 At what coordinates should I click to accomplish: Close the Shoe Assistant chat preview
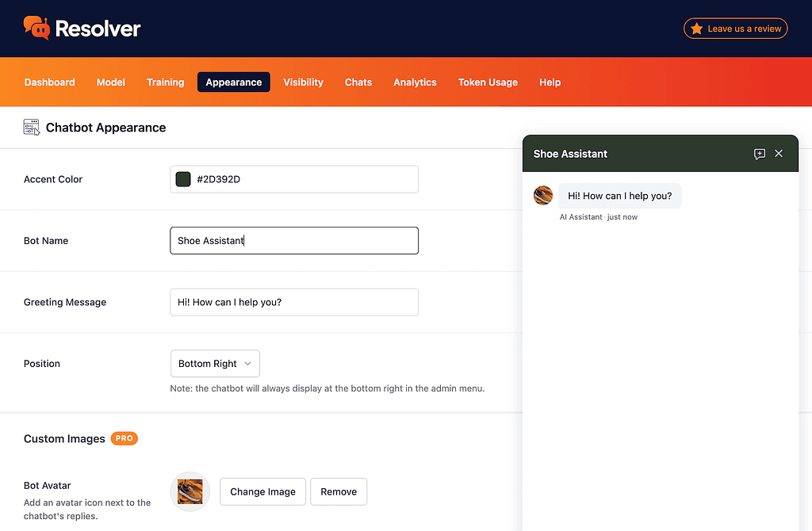pyautogui.click(x=779, y=153)
